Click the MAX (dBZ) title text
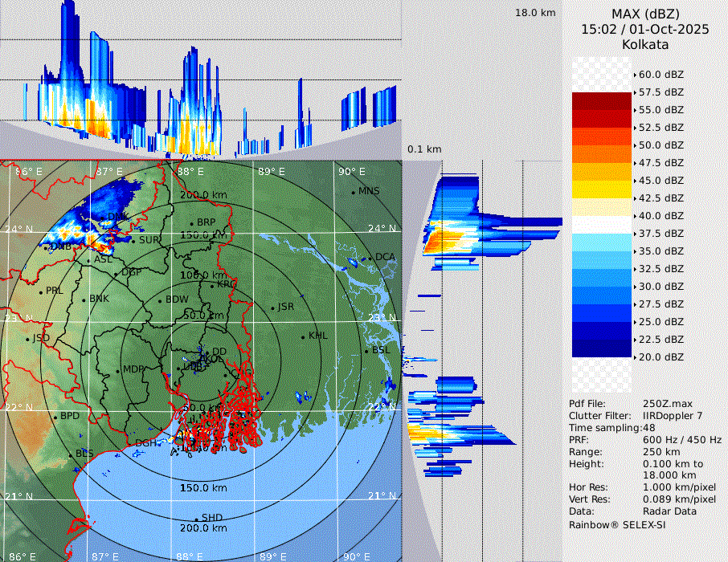The image size is (728, 562). tap(645, 14)
